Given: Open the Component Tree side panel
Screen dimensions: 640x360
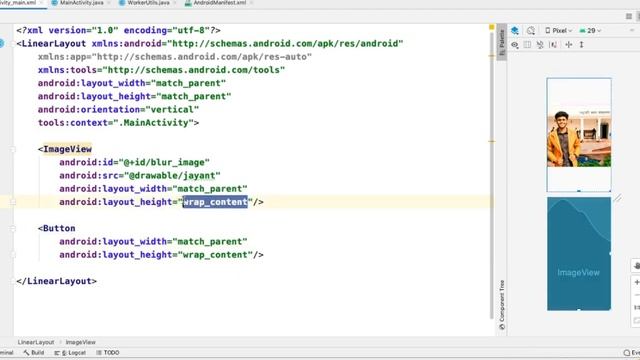Looking at the screenshot, I should 502,305.
